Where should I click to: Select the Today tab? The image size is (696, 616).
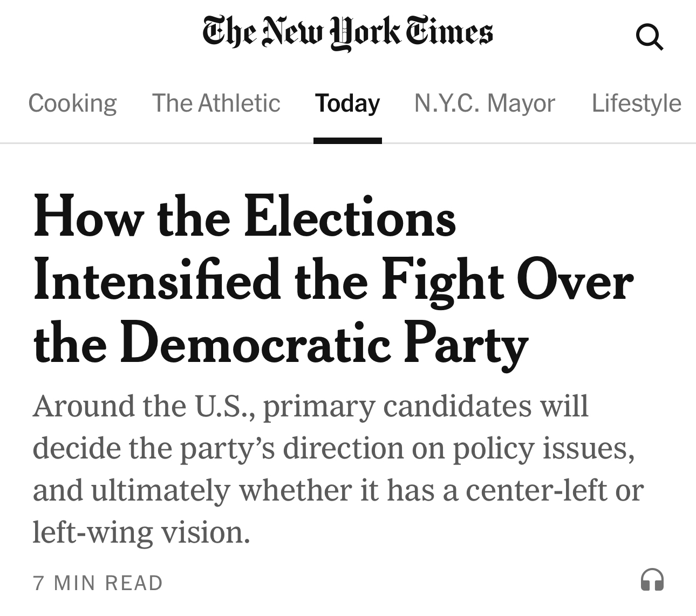tap(347, 103)
